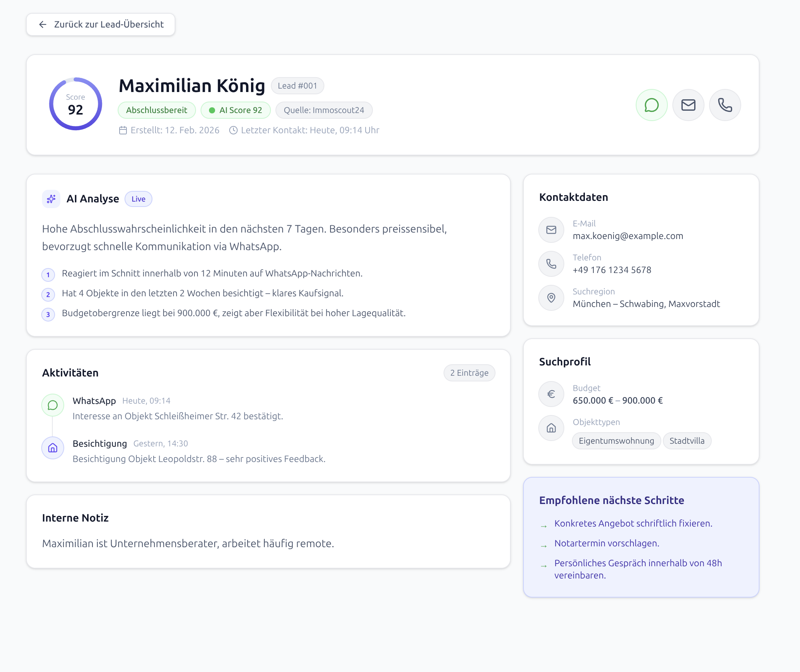Click back arrow icon in top button

[x=43, y=24]
